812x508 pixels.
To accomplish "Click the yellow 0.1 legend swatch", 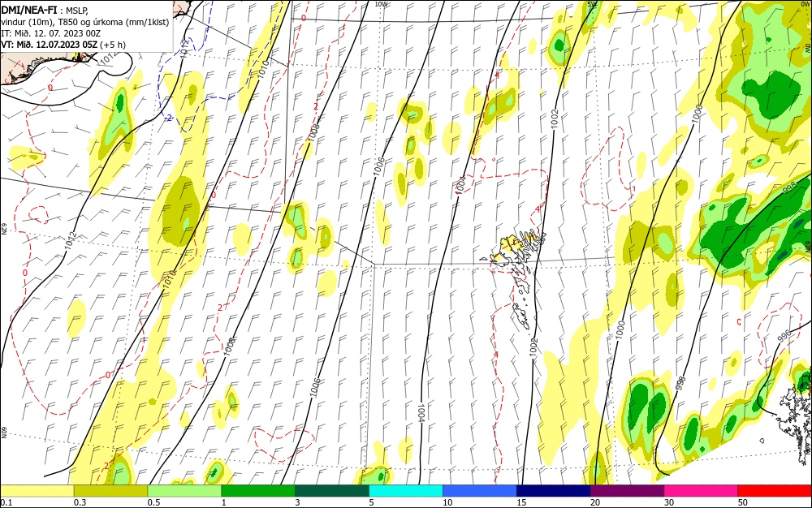I will [x=37, y=491].
